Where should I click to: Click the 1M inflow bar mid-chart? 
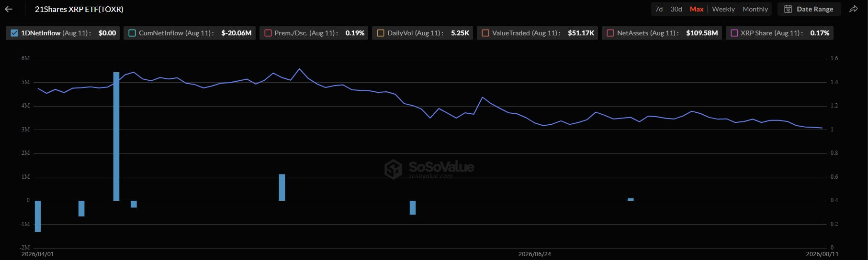[282, 187]
